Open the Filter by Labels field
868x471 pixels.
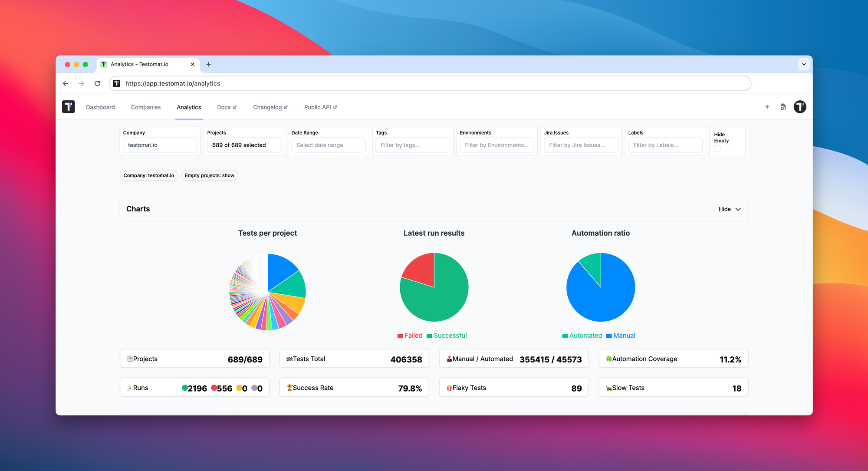point(665,145)
